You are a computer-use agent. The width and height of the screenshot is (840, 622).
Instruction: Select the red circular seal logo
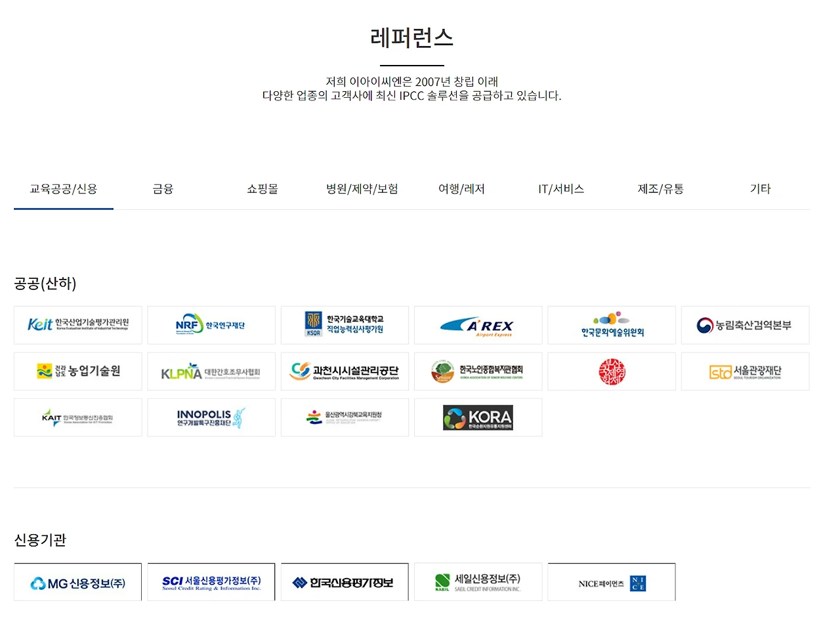(x=612, y=371)
